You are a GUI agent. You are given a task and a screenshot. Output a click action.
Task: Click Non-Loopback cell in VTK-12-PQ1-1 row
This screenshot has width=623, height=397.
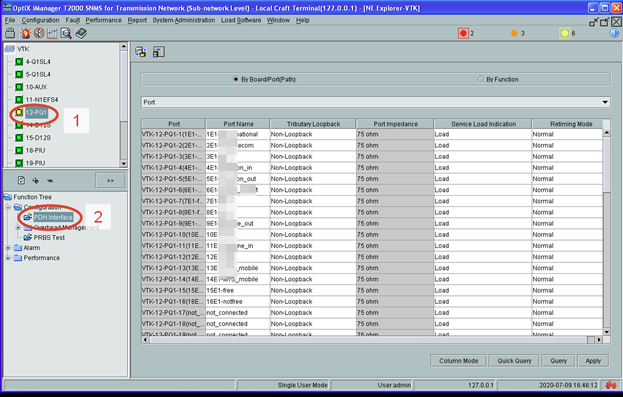coord(313,134)
